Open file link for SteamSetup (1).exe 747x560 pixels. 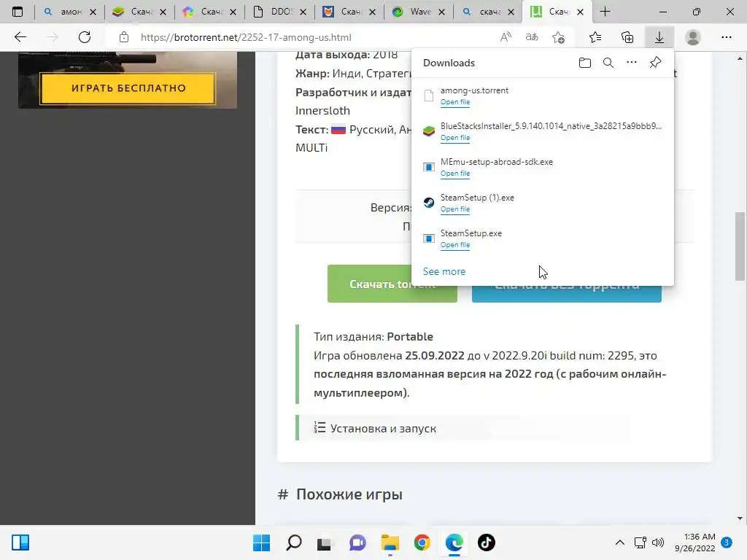pyautogui.click(x=455, y=209)
